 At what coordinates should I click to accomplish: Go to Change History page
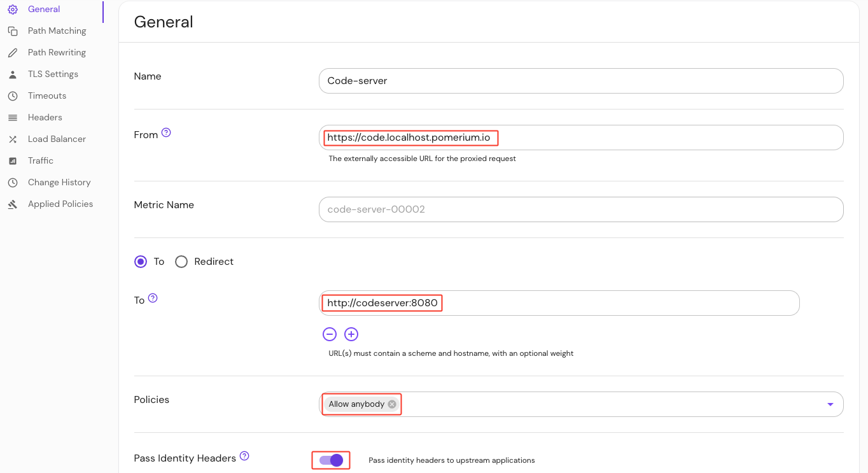59,183
